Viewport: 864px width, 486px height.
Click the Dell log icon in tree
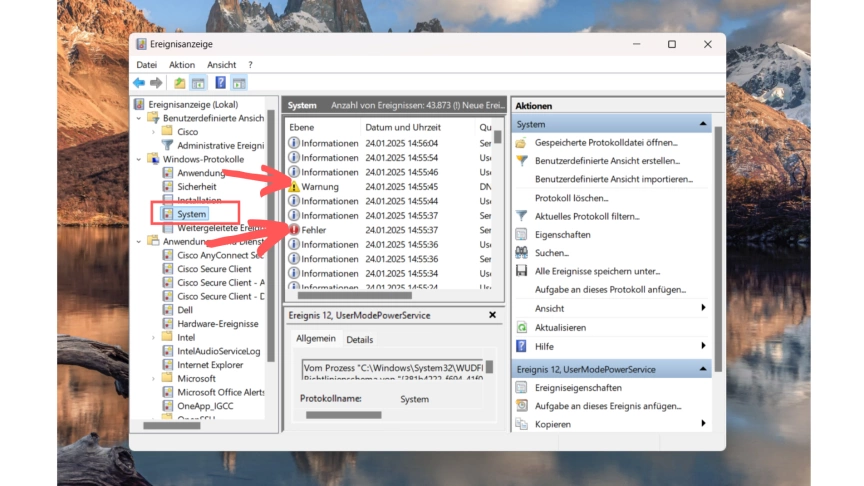(x=168, y=310)
